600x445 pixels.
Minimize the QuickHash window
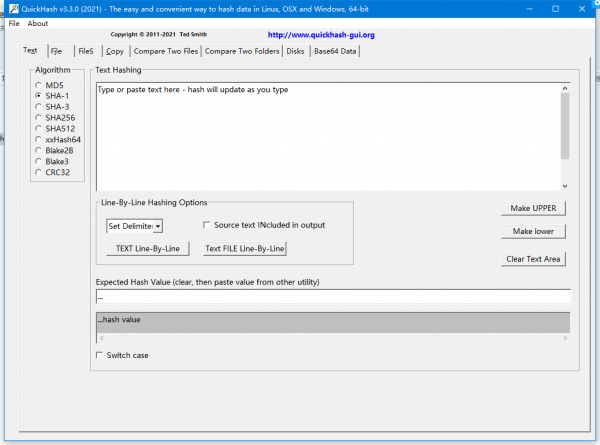coord(529,9)
